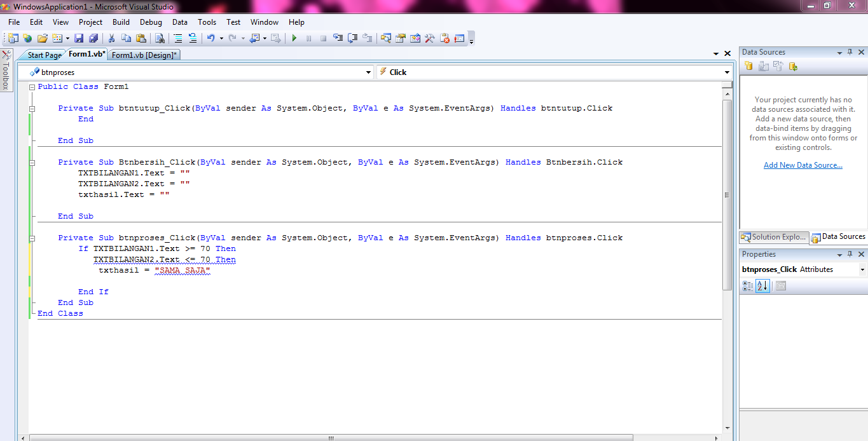Switch Properties to Categorized view

click(748, 286)
